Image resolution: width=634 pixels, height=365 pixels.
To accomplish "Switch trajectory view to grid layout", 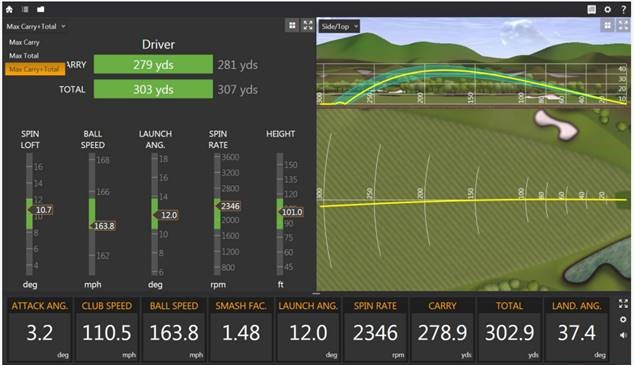I will [x=607, y=25].
